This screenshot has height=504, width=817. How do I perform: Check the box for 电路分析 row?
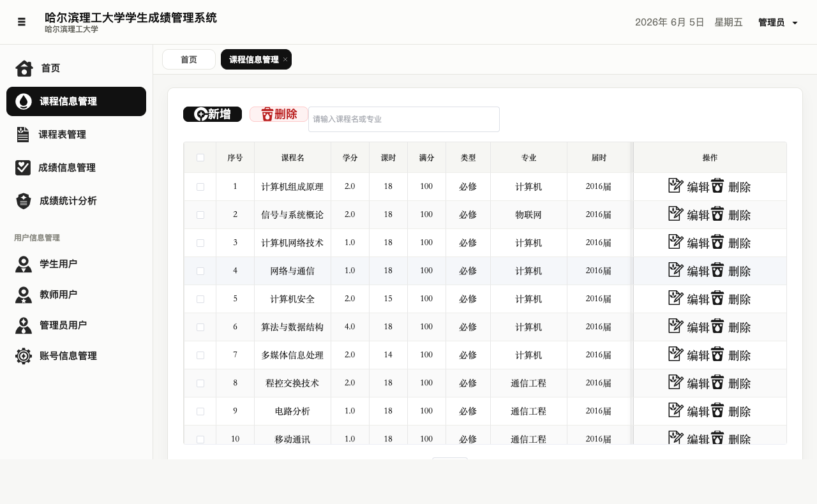coord(200,411)
